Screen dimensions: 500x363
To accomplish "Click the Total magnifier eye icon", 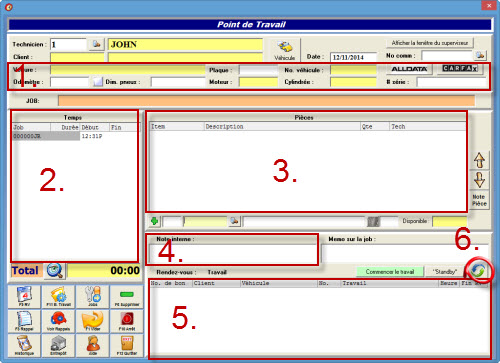I will (x=55, y=270).
